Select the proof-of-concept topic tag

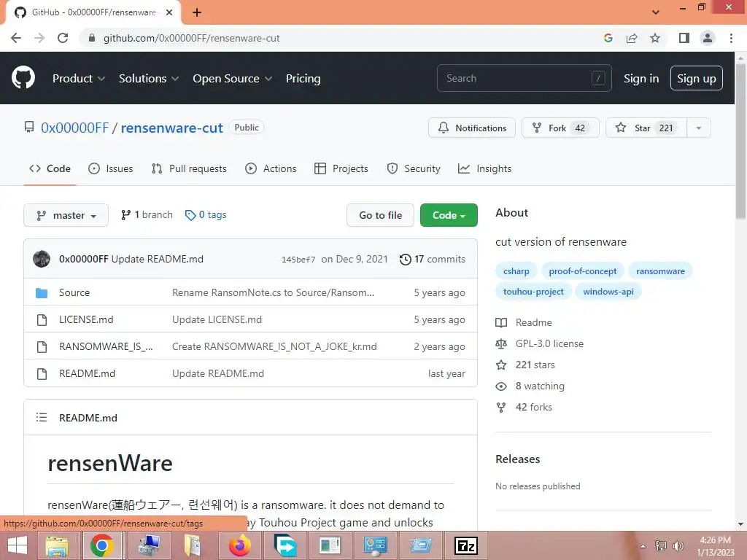[x=583, y=271]
